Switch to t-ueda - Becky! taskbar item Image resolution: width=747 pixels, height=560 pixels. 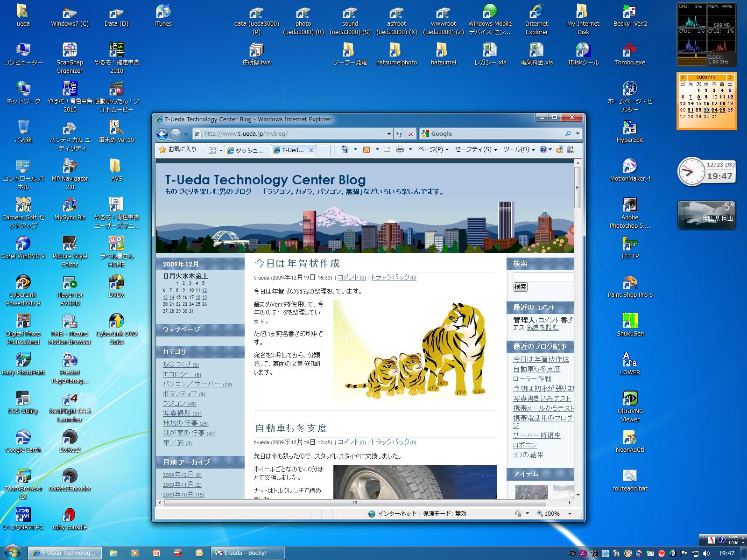[247, 553]
